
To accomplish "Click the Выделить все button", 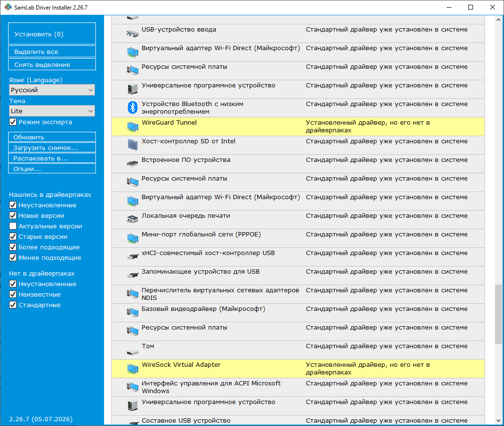I will click(52, 52).
